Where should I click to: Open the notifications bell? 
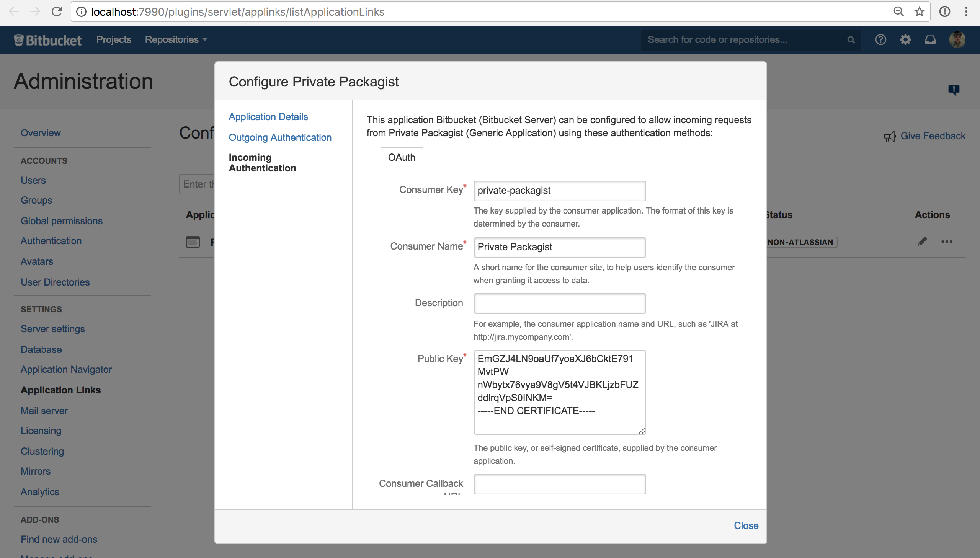[931, 40]
